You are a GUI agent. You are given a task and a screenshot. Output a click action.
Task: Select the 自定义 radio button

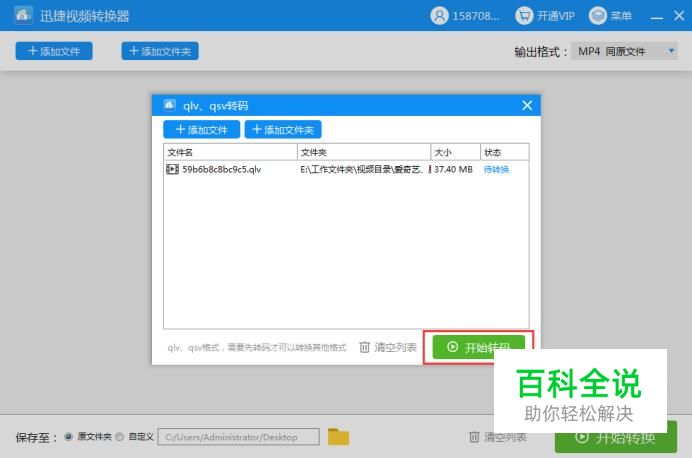(119, 437)
